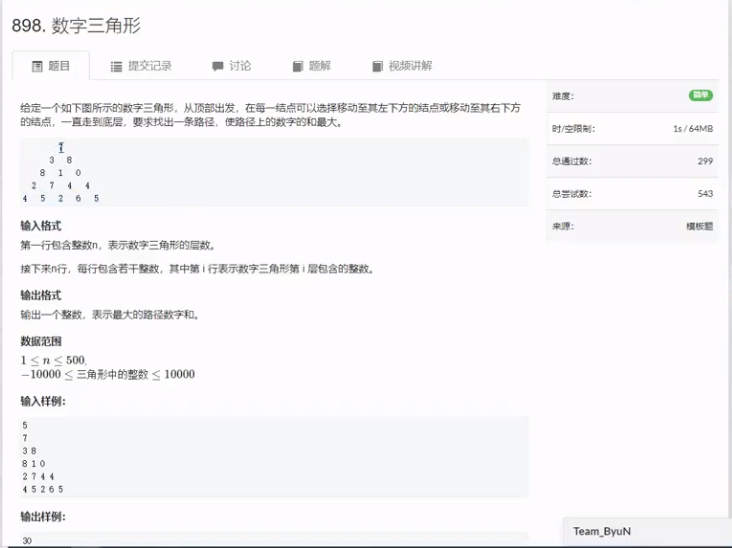This screenshot has width=732, height=548.
Task: Click the 模板题 source link
Action: coord(699,226)
